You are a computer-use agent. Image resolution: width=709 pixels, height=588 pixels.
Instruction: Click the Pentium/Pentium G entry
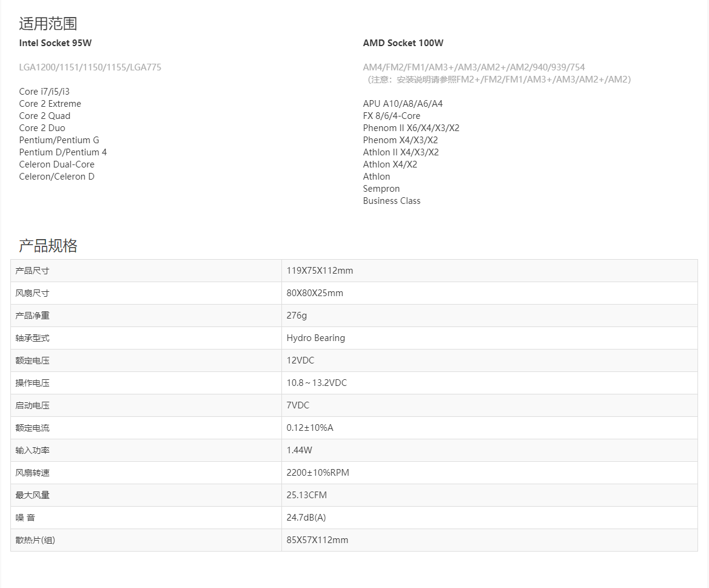59,140
